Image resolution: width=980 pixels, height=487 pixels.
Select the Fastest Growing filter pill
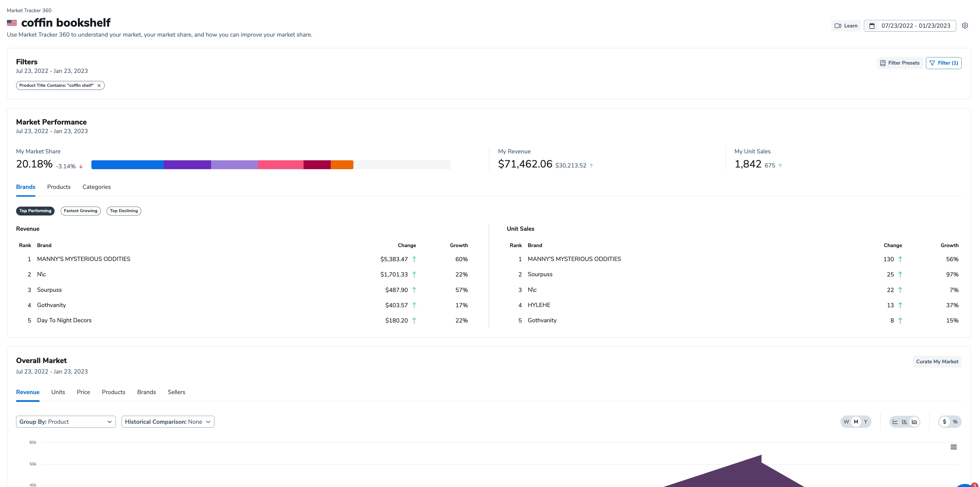[80, 211]
